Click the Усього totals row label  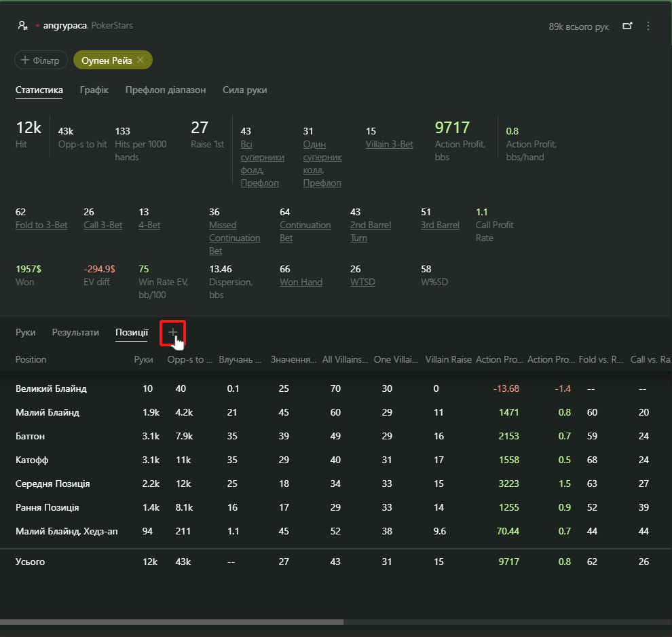tap(30, 562)
